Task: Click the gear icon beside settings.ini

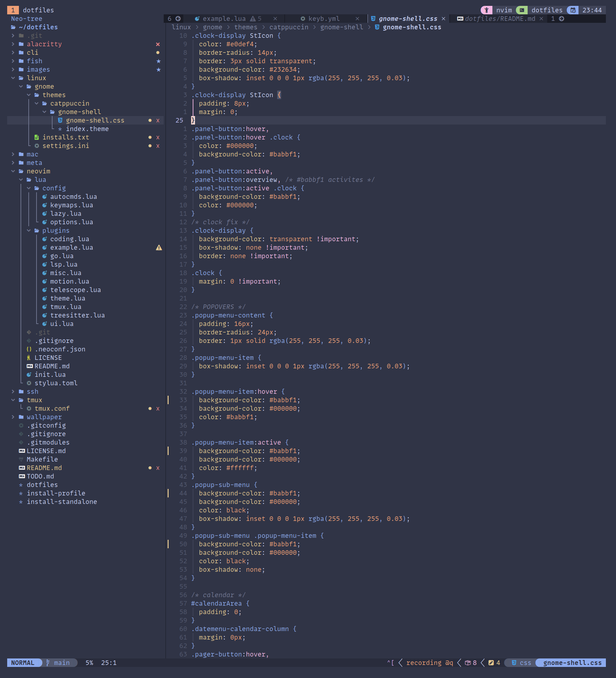Action: (x=37, y=146)
